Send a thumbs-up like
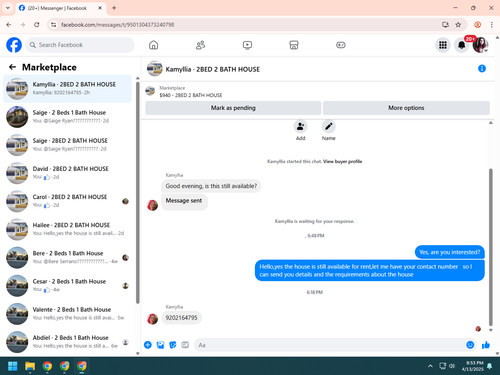 click(x=486, y=345)
